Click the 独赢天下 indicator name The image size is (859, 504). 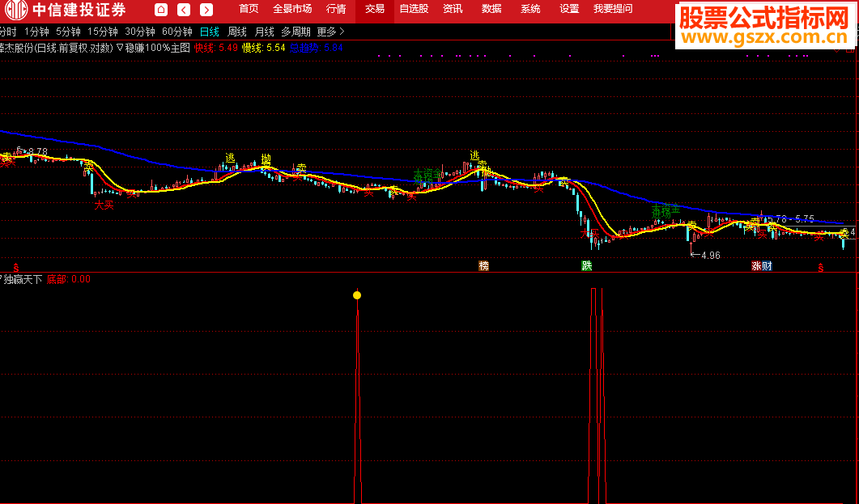coord(23,280)
